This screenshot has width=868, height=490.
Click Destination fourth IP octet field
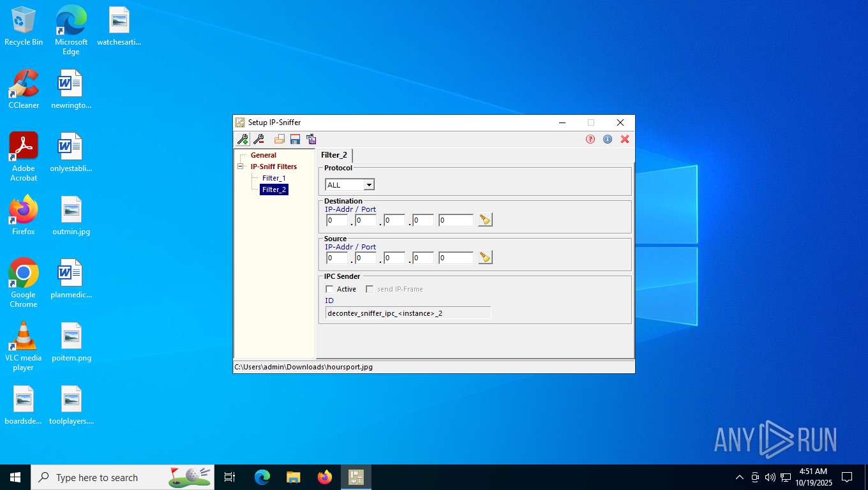pyautogui.click(x=423, y=220)
